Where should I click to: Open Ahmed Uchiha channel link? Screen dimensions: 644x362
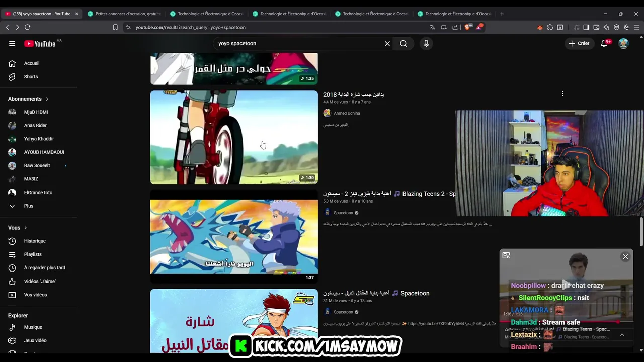(347, 113)
